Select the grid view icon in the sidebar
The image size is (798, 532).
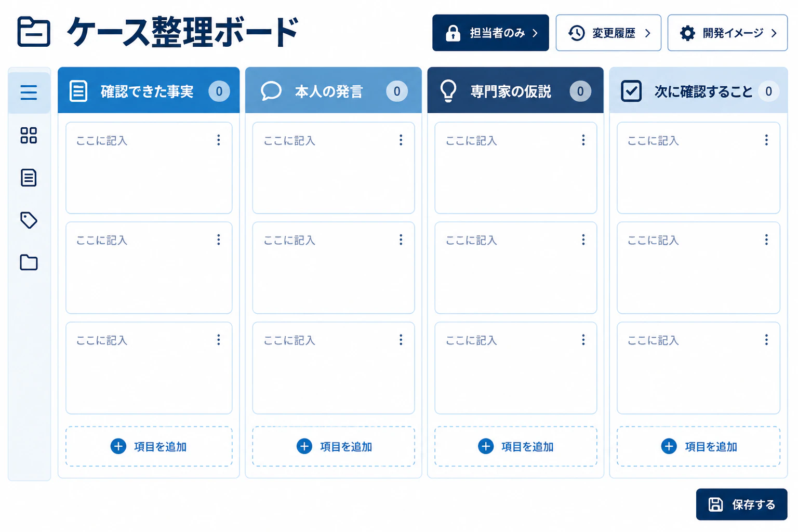click(x=29, y=135)
